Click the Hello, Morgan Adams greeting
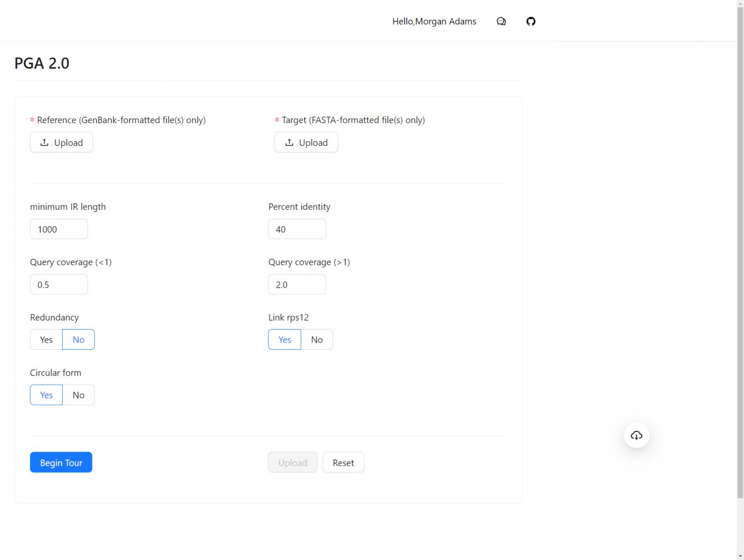The width and height of the screenshot is (744, 560). click(x=434, y=21)
